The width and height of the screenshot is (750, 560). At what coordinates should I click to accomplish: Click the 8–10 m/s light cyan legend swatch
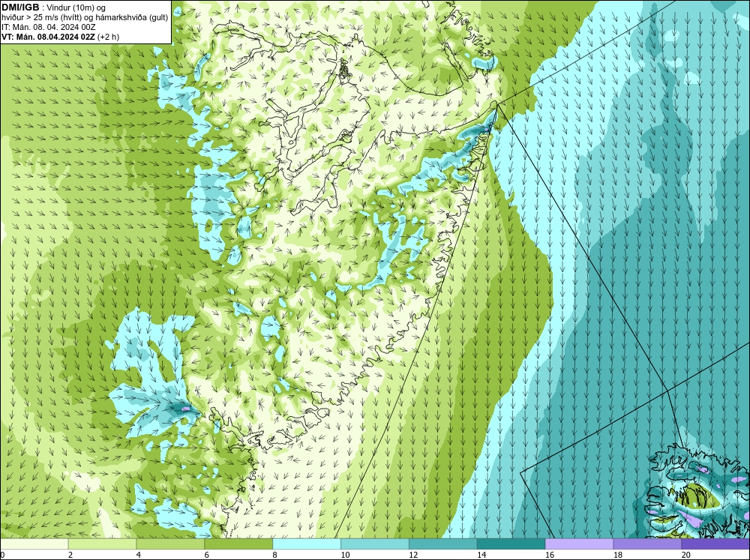[307, 544]
